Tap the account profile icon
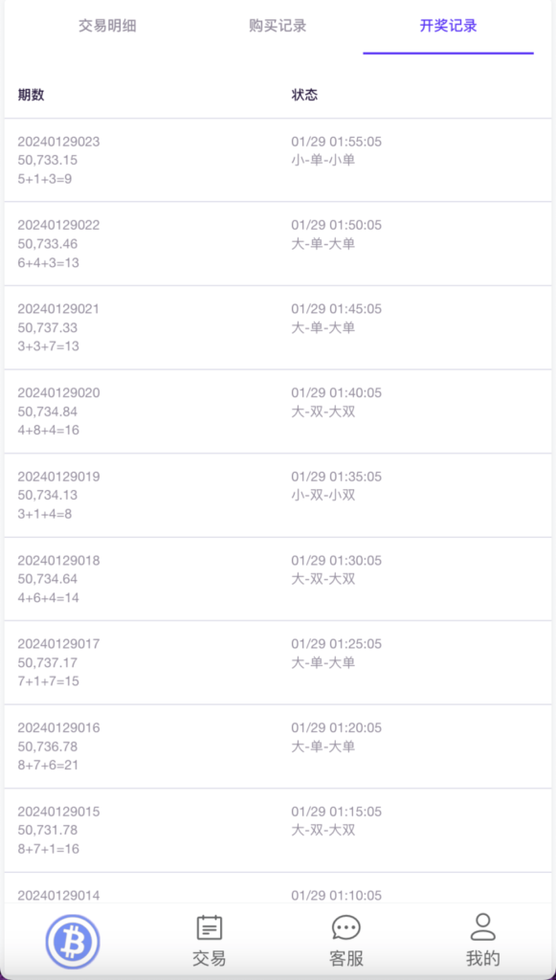Image resolution: width=556 pixels, height=980 pixels. [x=482, y=926]
